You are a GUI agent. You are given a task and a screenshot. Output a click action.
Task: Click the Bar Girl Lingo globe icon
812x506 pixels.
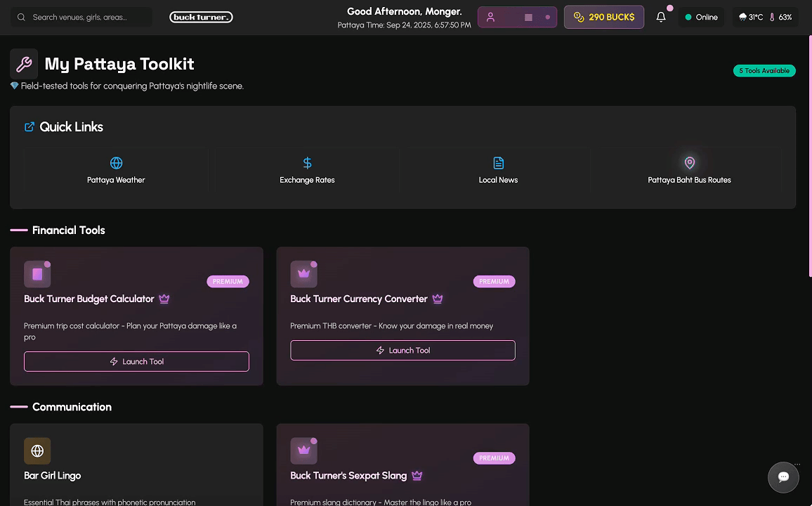coord(37,450)
